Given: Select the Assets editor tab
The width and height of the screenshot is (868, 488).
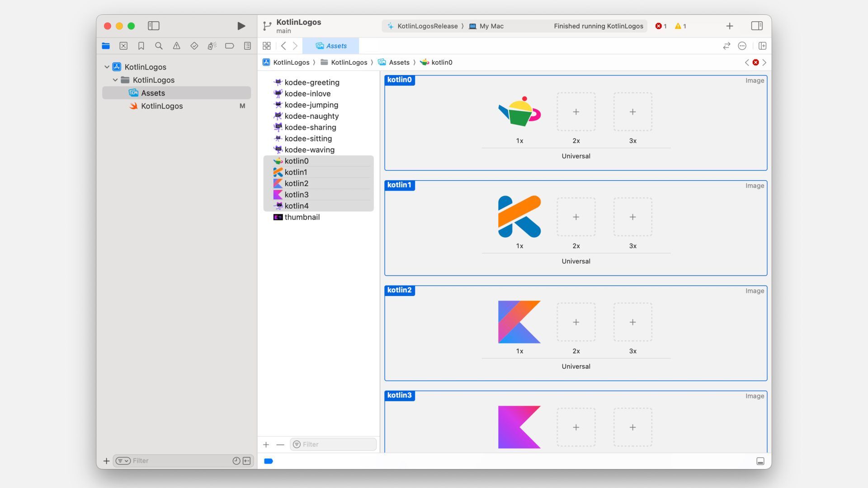Looking at the screenshot, I should coord(331,46).
